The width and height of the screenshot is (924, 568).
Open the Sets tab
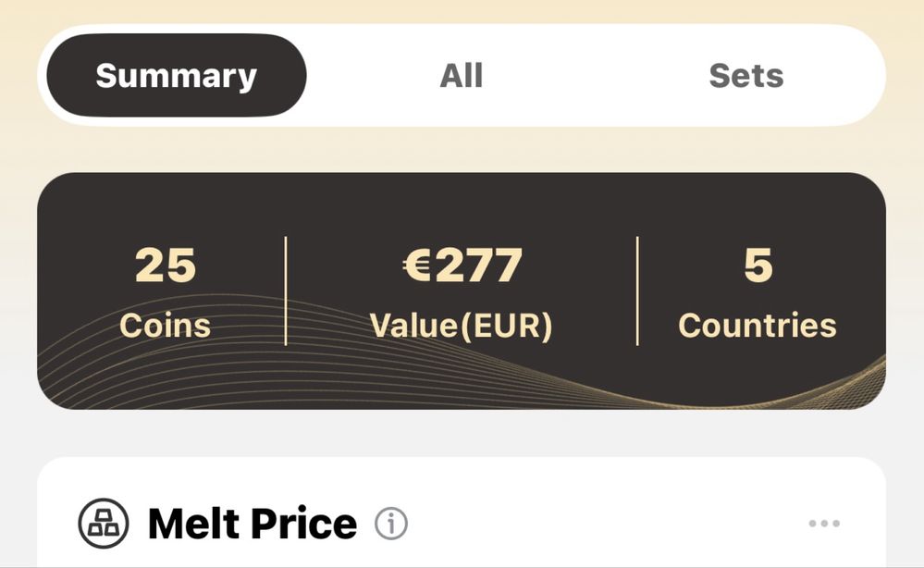[746, 76]
